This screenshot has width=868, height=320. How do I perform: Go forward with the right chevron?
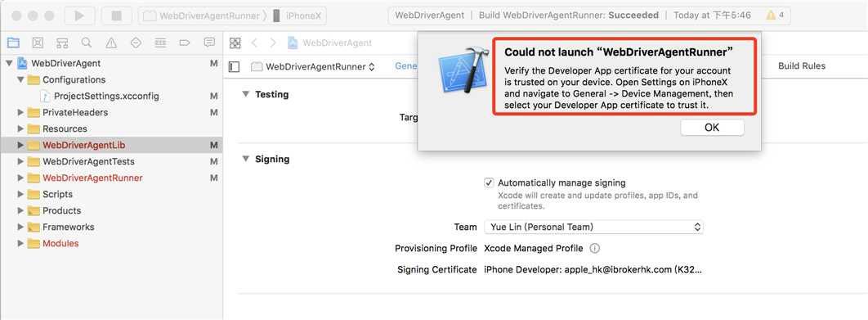coord(272,43)
